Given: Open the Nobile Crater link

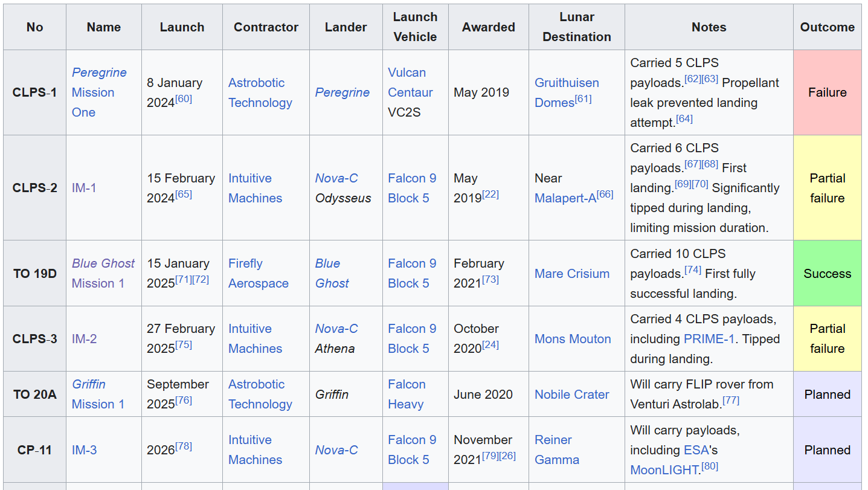Looking at the screenshot, I should [571, 395].
